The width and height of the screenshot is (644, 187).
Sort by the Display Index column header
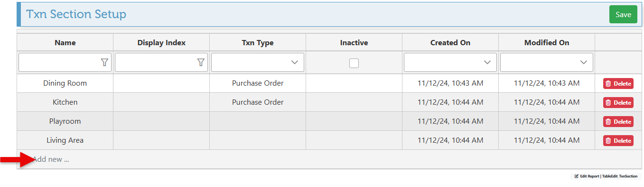click(161, 42)
